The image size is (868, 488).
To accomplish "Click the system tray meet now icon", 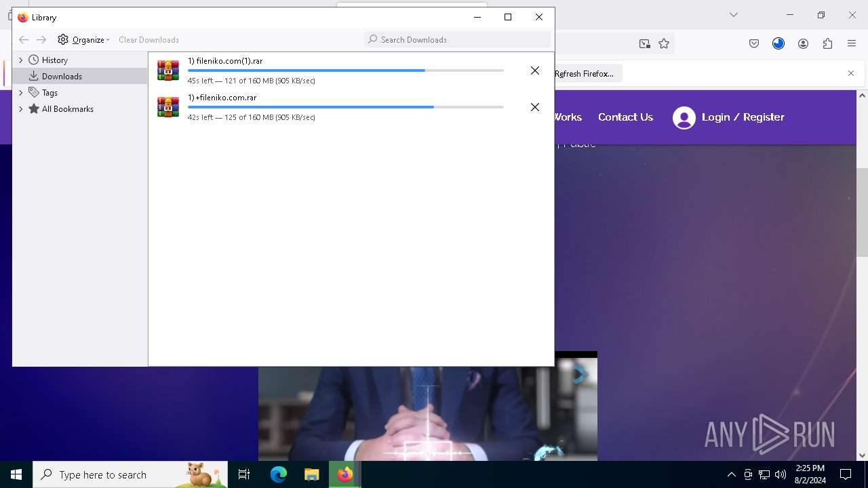I will [748, 474].
